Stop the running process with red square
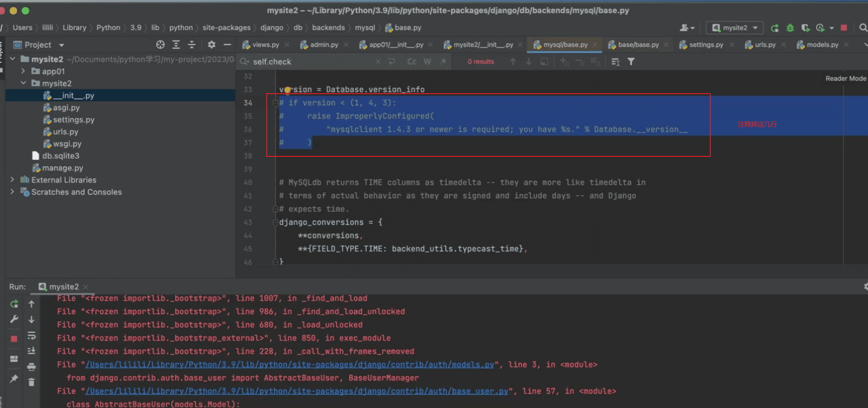868x408 pixels. pyautogui.click(x=844, y=28)
